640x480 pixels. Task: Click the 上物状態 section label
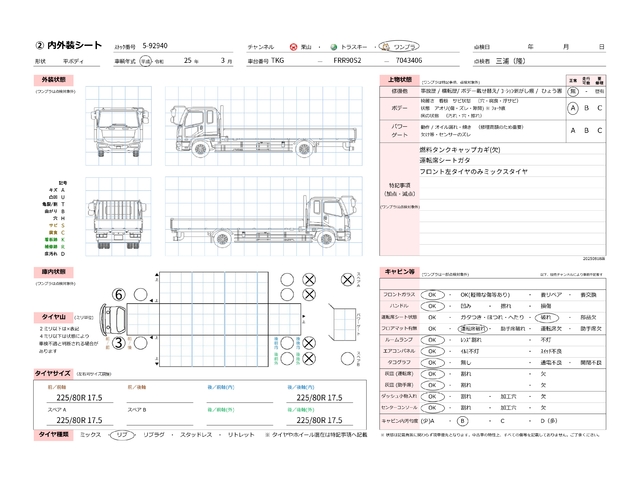[x=399, y=78]
